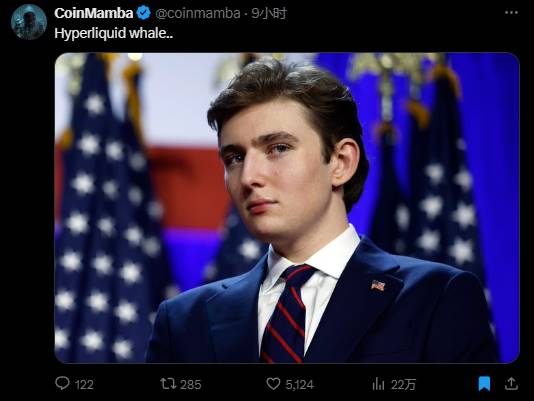Image resolution: width=534 pixels, height=401 pixels.
Task: Open the 9小时 timestamp permalink
Action: (269, 13)
